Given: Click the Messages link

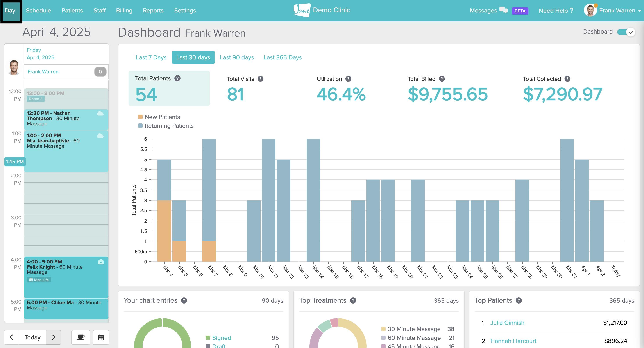Looking at the screenshot, I should coord(483,11).
